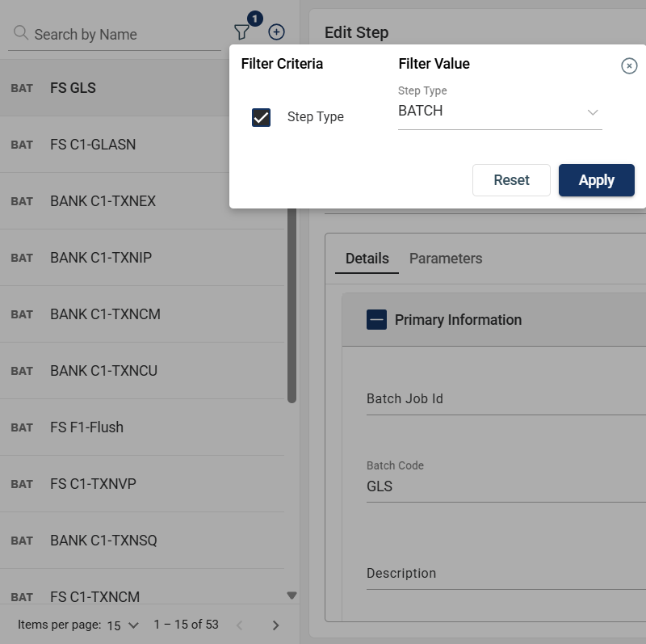
Task: Click the add step plus icon
Action: coord(276,32)
